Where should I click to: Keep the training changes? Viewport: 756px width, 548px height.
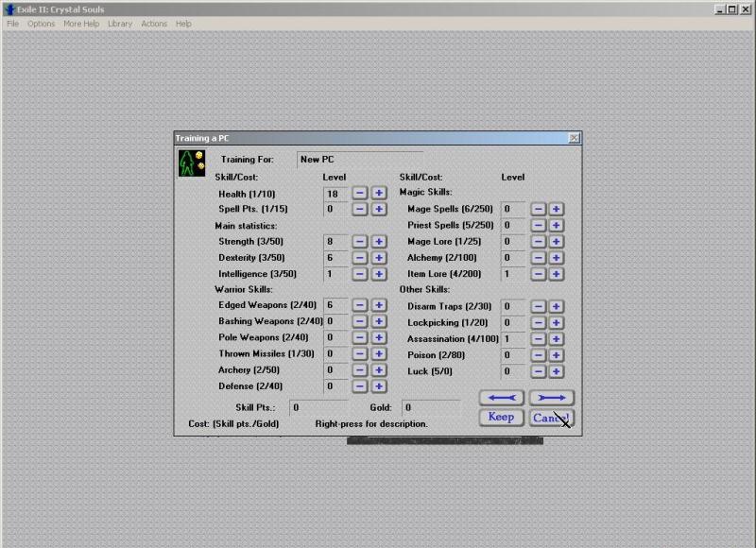click(501, 417)
